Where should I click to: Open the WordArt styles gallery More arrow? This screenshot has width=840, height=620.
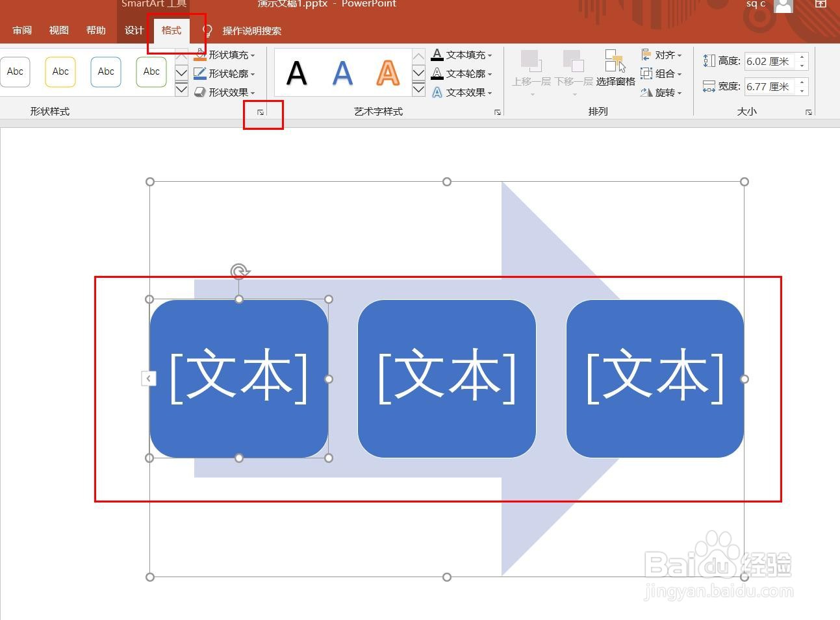click(418, 91)
